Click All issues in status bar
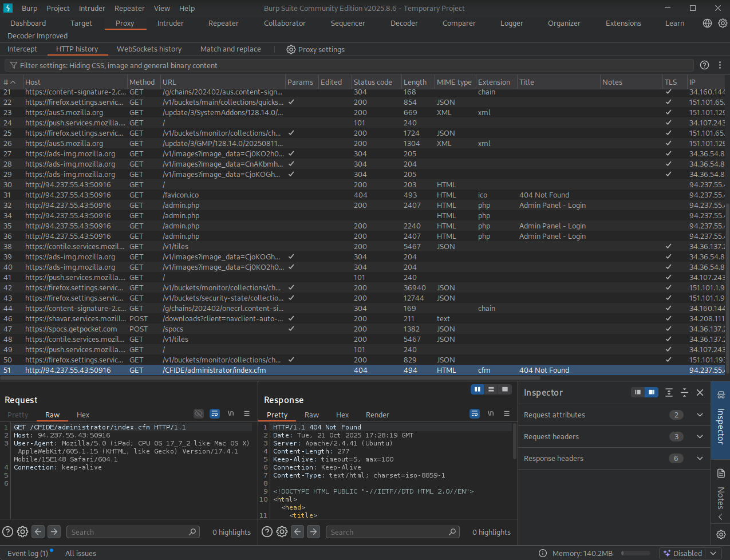730x560 pixels. pos(81,554)
